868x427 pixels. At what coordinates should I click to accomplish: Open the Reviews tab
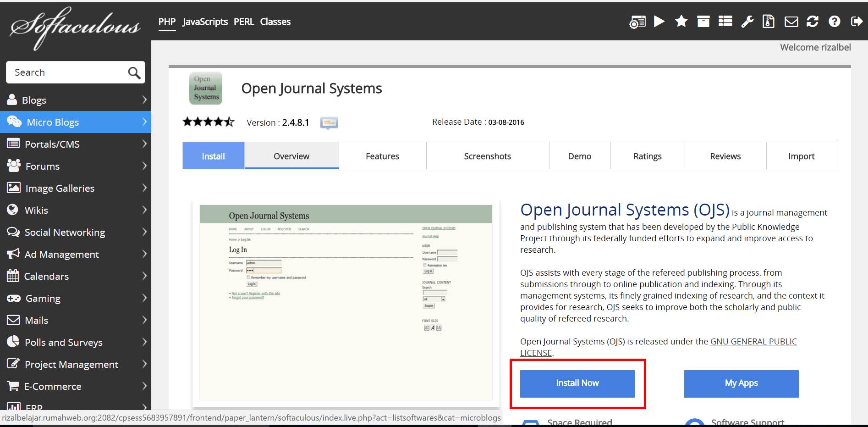click(x=725, y=156)
